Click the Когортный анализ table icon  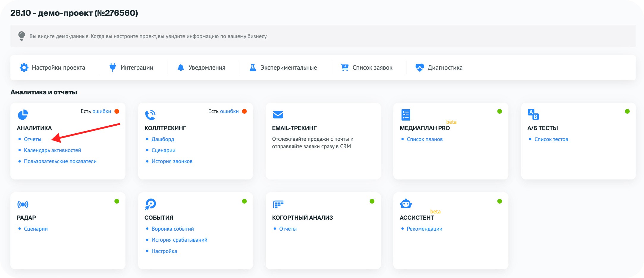click(x=278, y=204)
